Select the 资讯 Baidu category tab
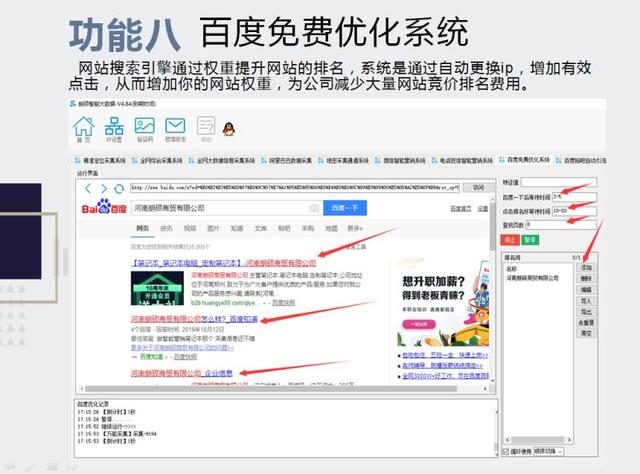 (166, 228)
